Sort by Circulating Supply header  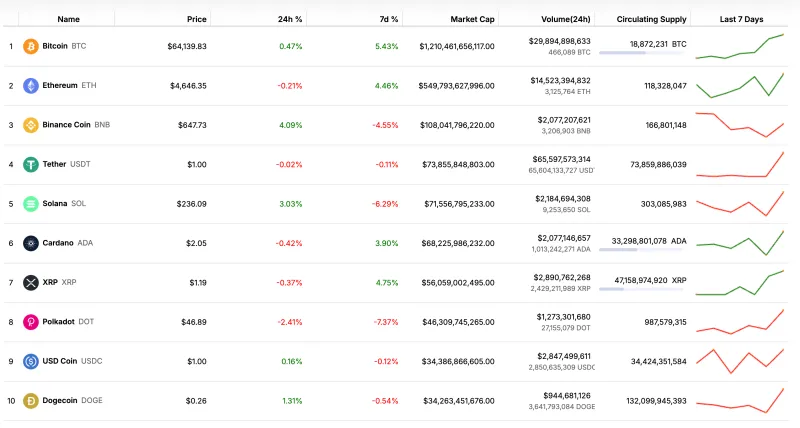(x=652, y=19)
